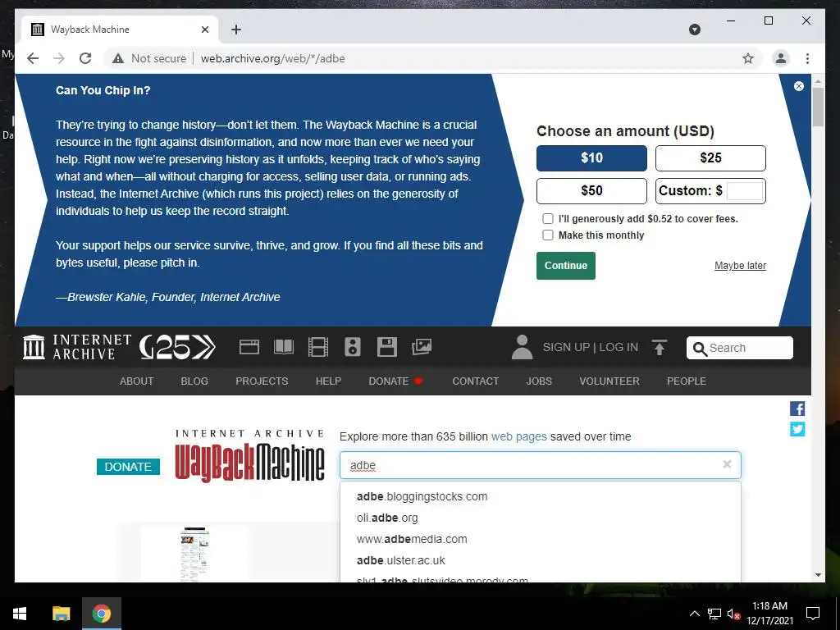Open the Software (floppy disk) icon
Image resolution: width=840 pixels, height=630 pixels.
387,347
